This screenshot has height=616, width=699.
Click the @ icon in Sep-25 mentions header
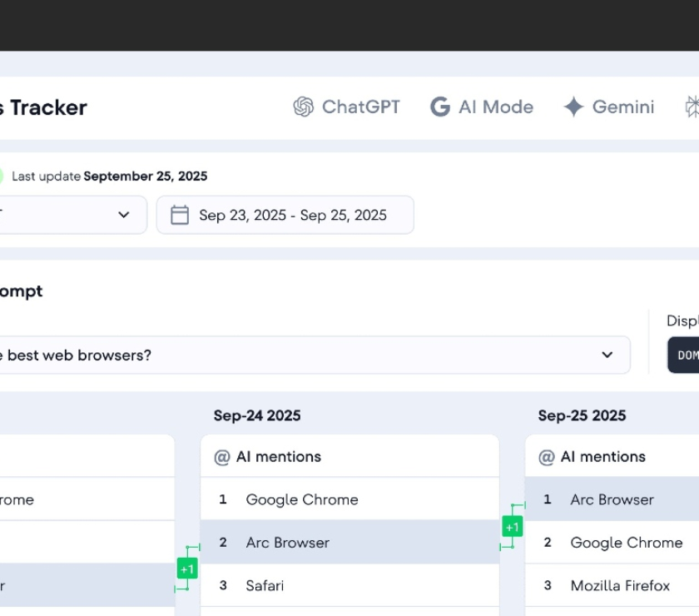pos(547,457)
